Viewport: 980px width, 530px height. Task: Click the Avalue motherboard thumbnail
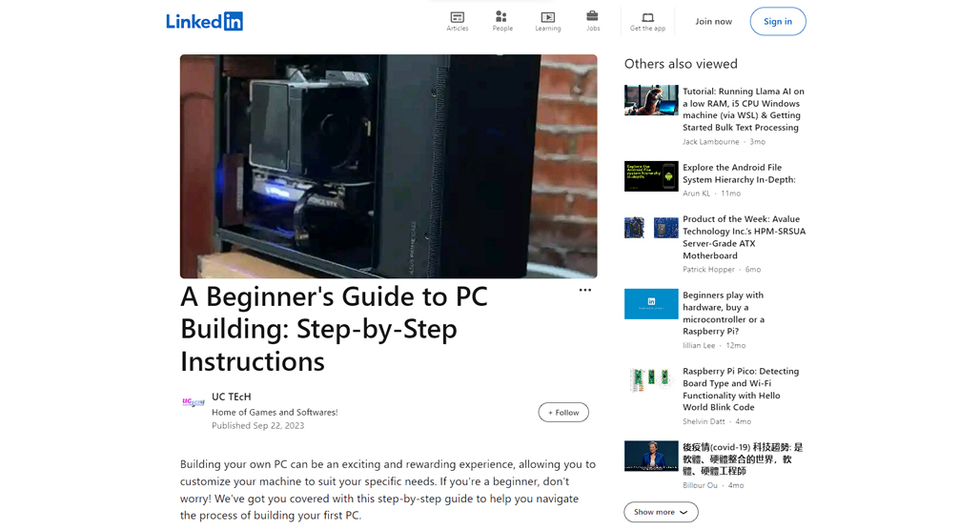point(650,228)
